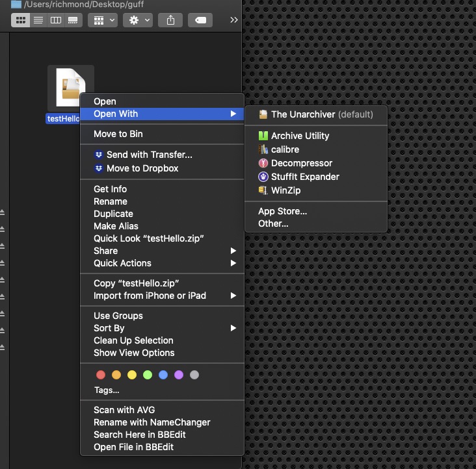Switch Finder to icon view
This screenshot has width=476, height=469.
click(21, 20)
